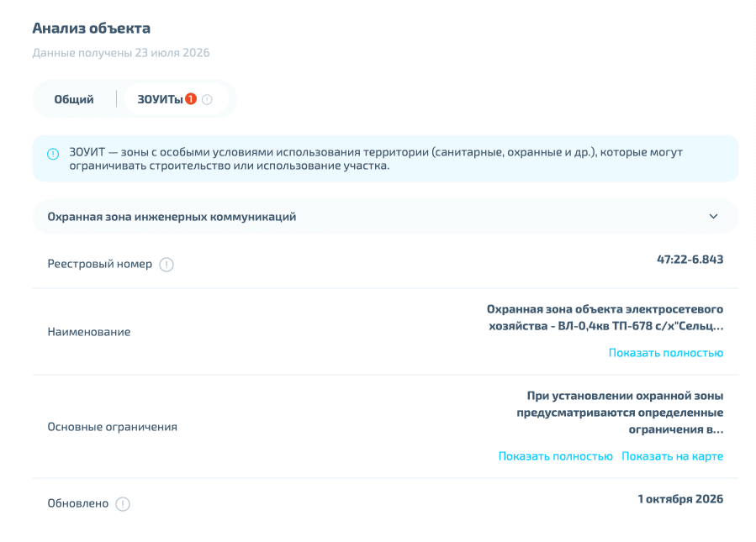
Task: Click the Реестровый номер label
Action: pyautogui.click(x=100, y=264)
